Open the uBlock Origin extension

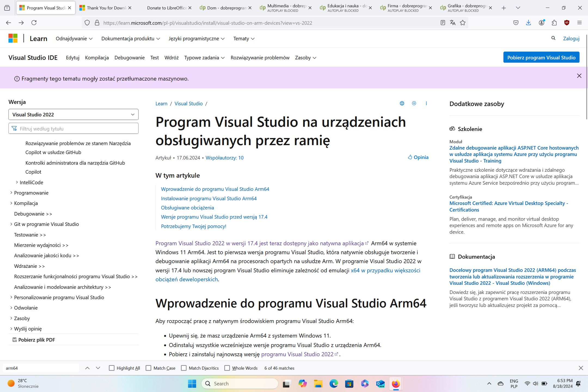pos(566,23)
